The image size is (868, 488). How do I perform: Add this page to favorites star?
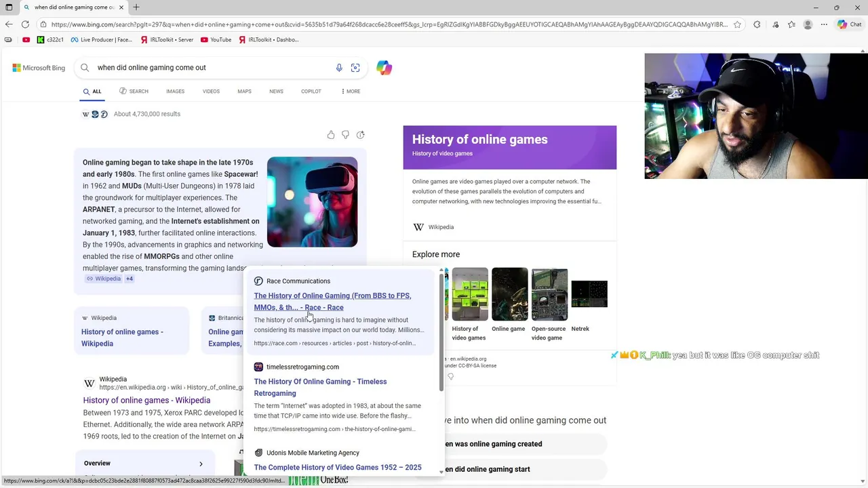tap(737, 24)
